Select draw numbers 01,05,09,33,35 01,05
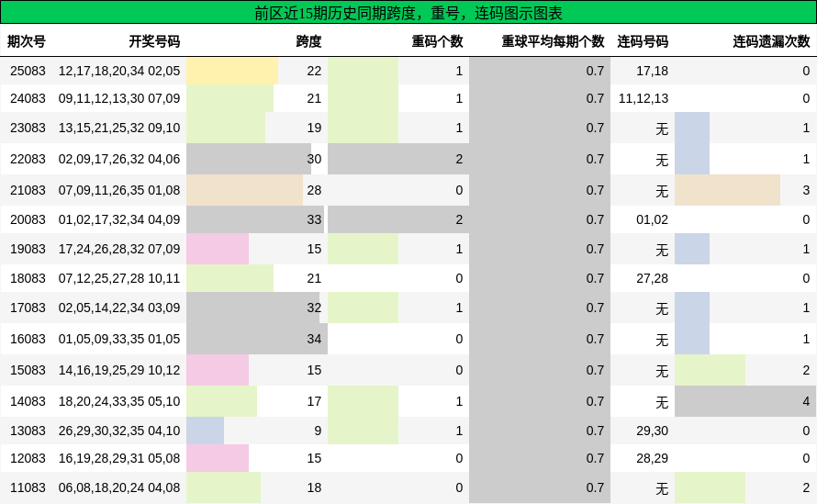 pyautogui.click(x=119, y=339)
